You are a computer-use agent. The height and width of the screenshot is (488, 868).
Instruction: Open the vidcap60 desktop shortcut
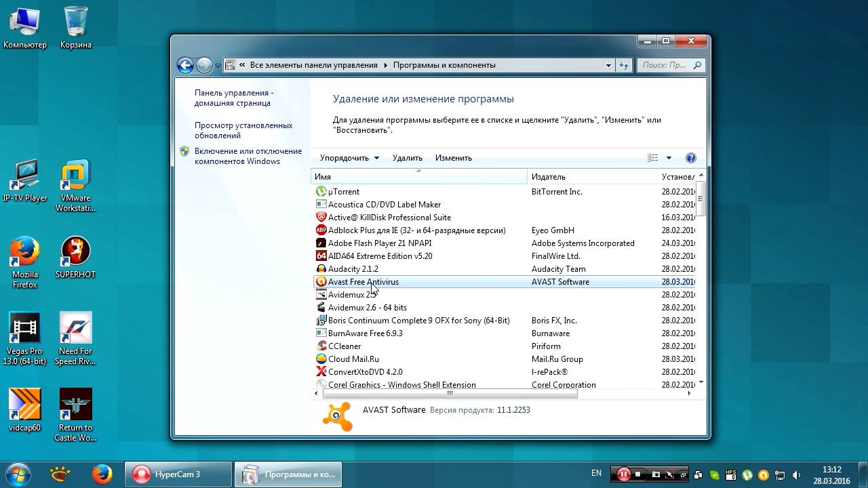coord(25,411)
